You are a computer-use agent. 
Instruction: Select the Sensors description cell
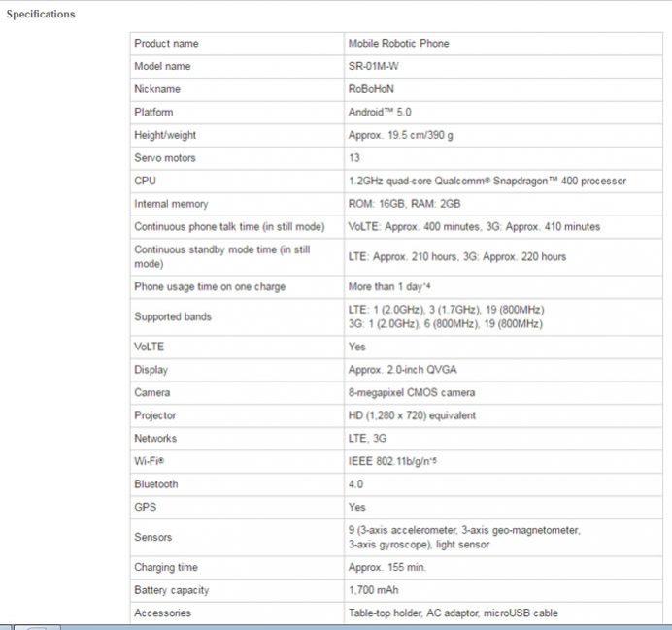[463, 537]
